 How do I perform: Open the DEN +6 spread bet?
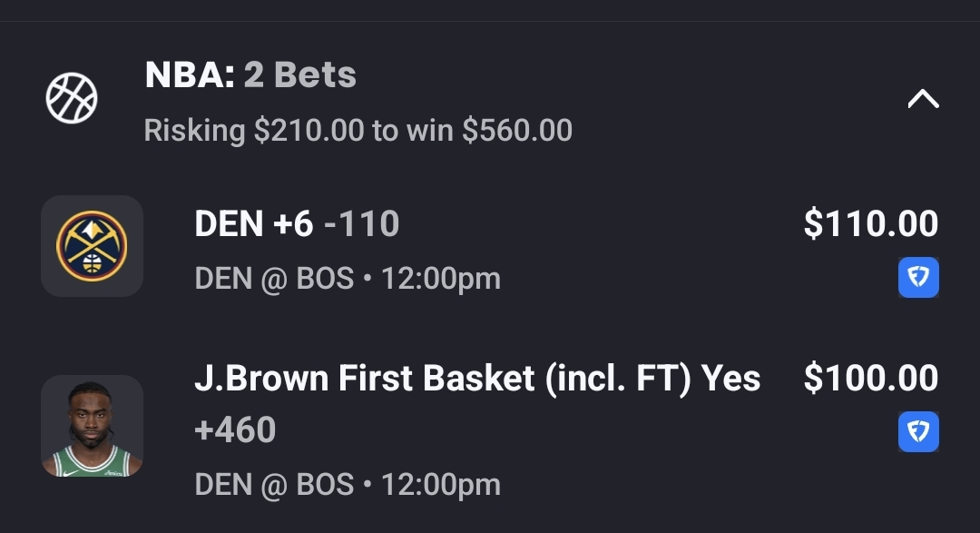pos(253,223)
